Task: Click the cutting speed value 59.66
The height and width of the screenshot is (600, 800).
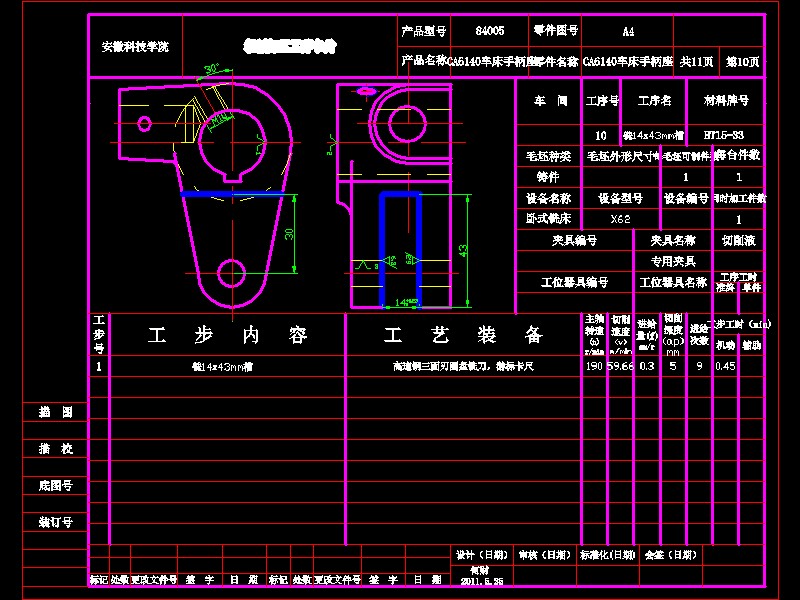Action: point(620,366)
